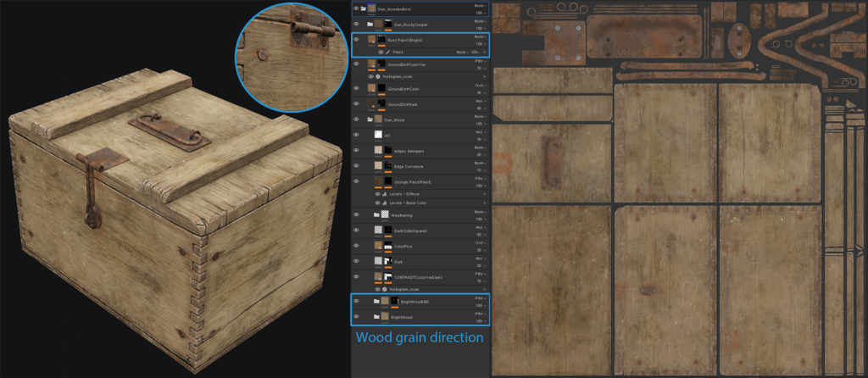Screen dimensions: 868x378
Task: Open Norm blend dropdown on Paint effect row
Action: tap(462, 52)
